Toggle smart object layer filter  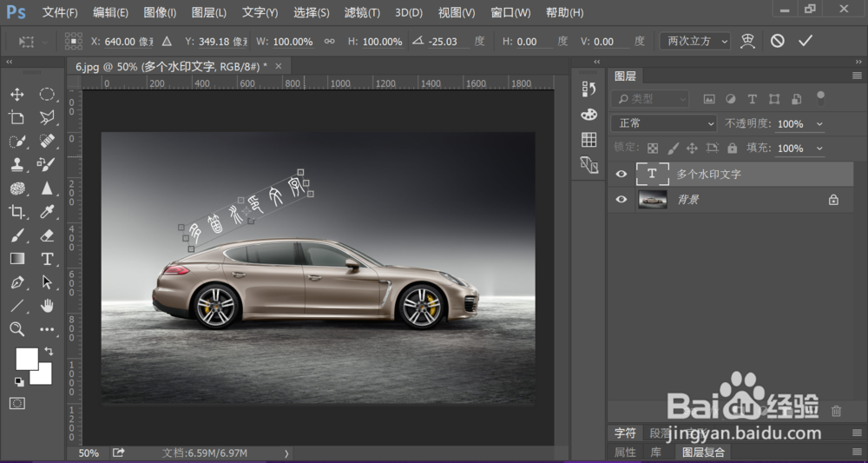(797, 99)
